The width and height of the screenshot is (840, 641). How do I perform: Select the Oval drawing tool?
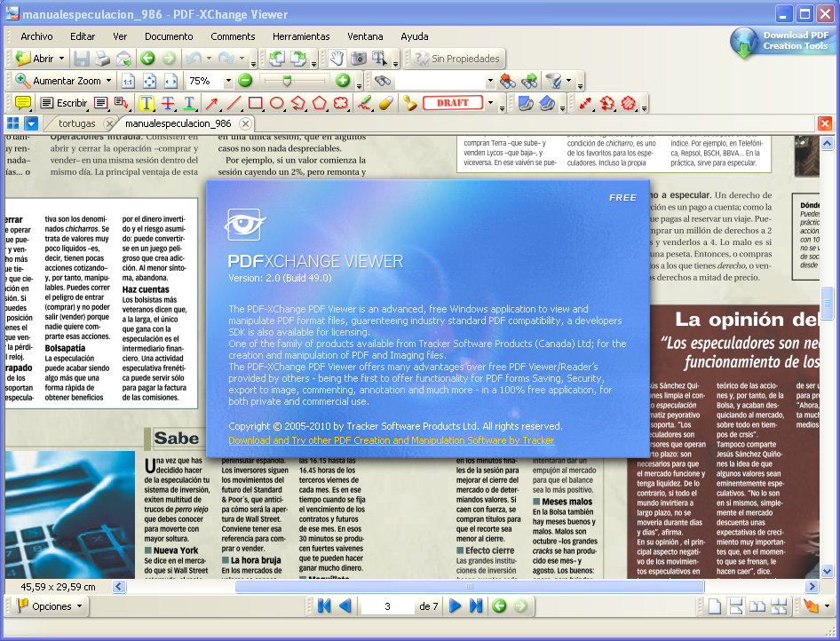click(x=277, y=103)
